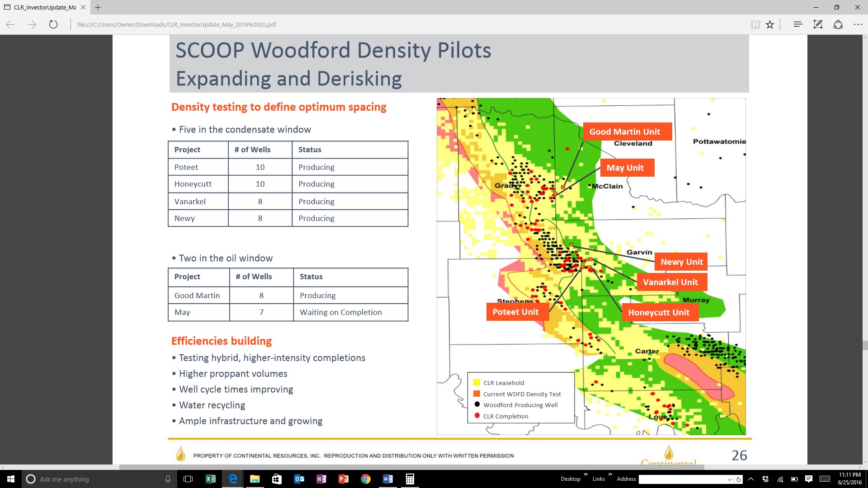Open the Wi-Fi network tray icon
Viewport: 868px width, 488px height.
(x=780, y=479)
